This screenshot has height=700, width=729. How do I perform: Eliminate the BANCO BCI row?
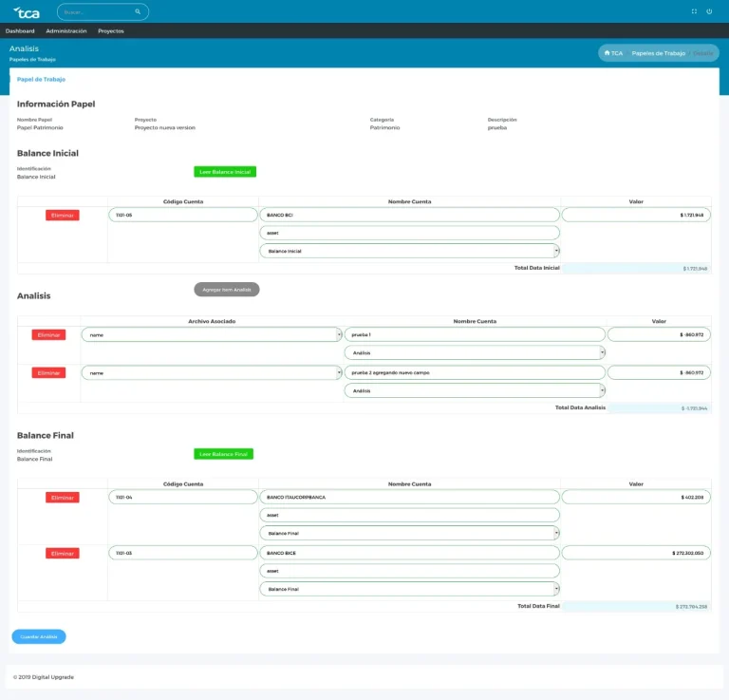coord(63,216)
